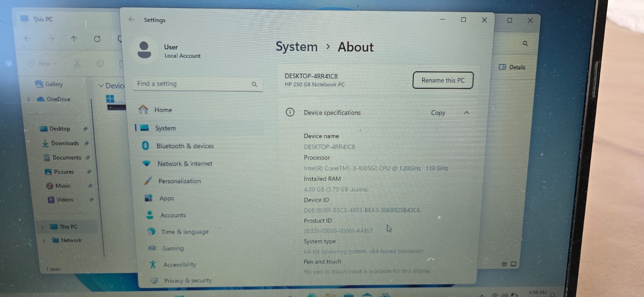Click Forward arrow in This PC window

pyautogui.click(x=50, y=39)
